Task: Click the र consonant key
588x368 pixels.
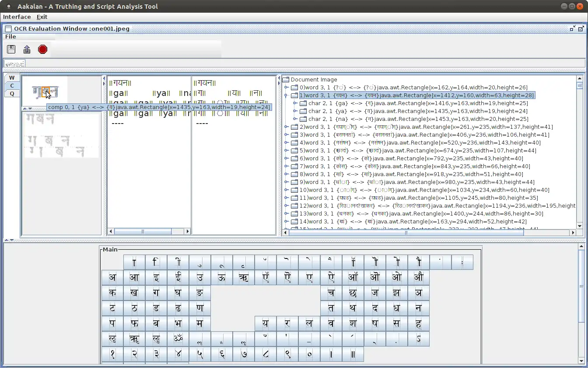Action: (x=287, y=323)
